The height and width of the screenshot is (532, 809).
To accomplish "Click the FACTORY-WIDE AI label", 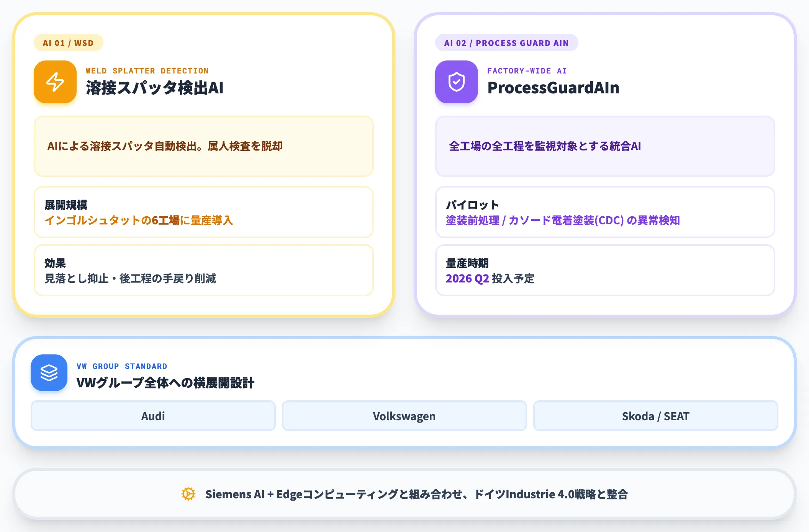I will pos(527,71).
